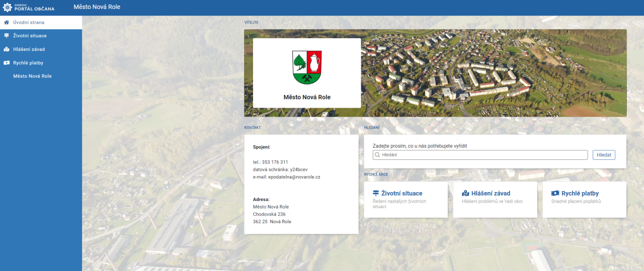Open the Město Nová Role sidebar link
Viewport: 644px width, 271px height.
click(32, 76)
